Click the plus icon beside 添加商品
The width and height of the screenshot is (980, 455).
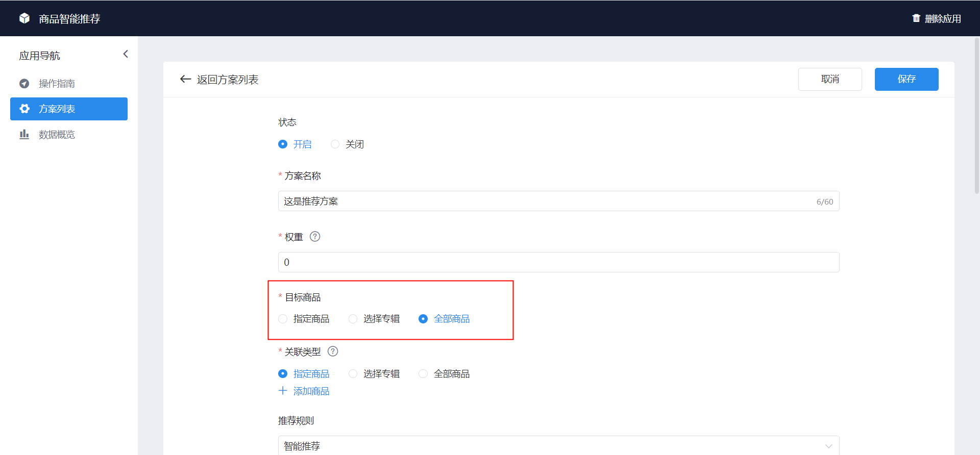283,391
